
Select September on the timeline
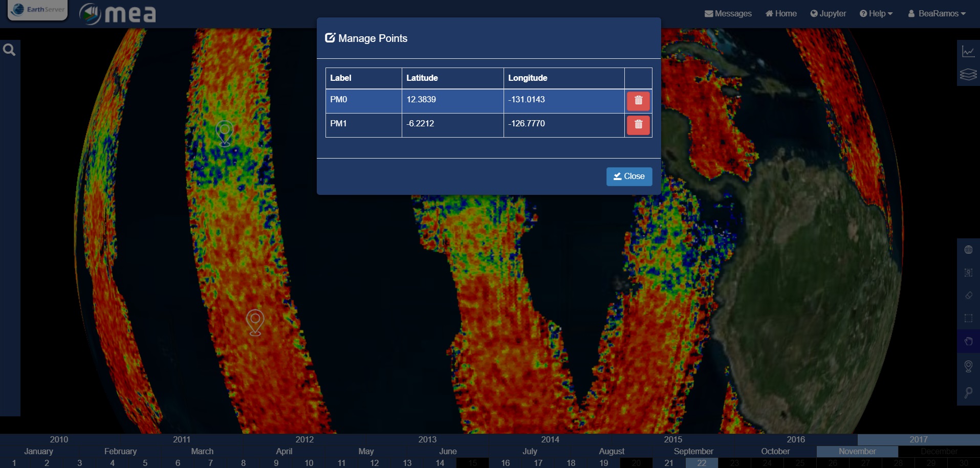coord(693,451)
